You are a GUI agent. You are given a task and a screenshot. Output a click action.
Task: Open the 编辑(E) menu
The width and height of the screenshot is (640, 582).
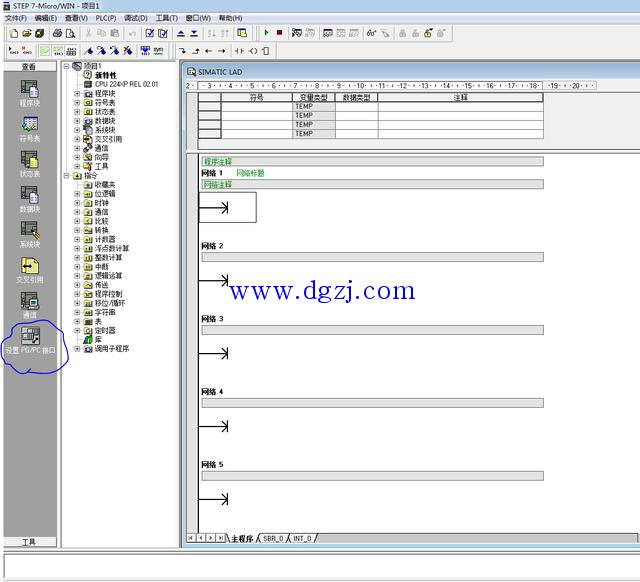(46, 18)
